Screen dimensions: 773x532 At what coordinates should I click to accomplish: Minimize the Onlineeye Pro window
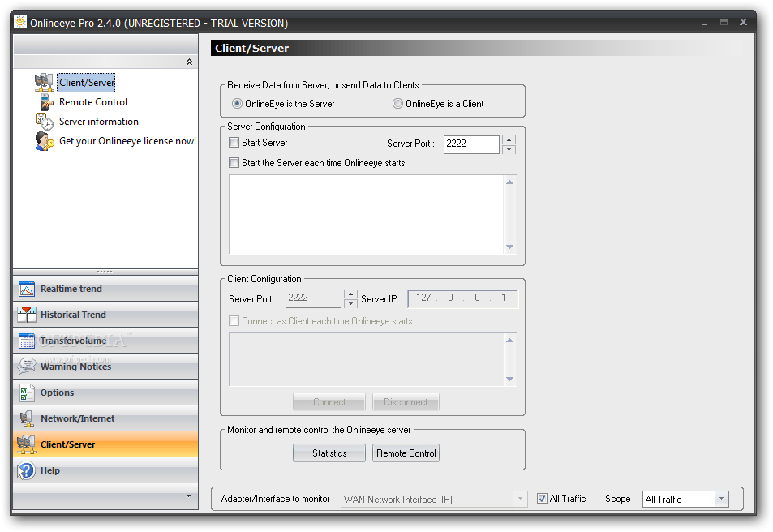[705, 23]
